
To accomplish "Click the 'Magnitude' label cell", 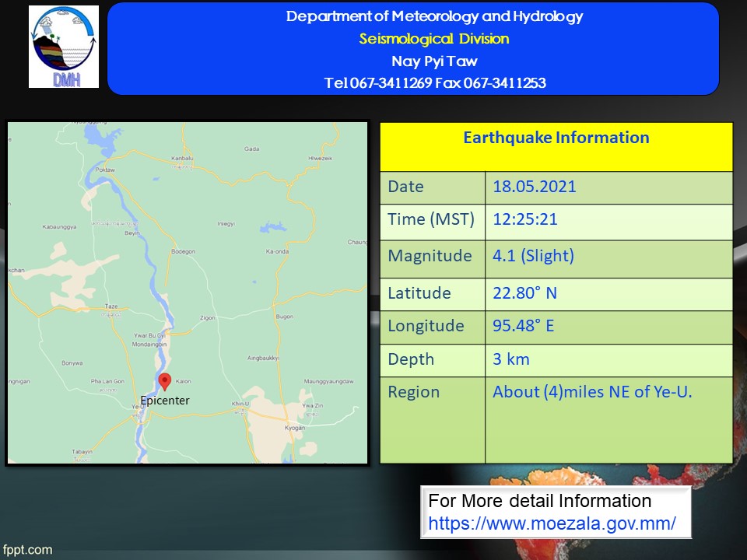I will click(433, 259).
